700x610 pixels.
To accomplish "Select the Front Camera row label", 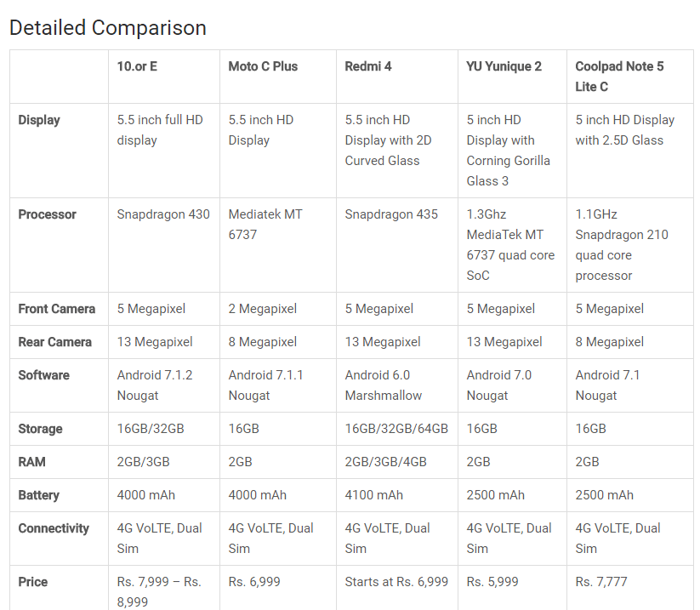I will (57, 309).
